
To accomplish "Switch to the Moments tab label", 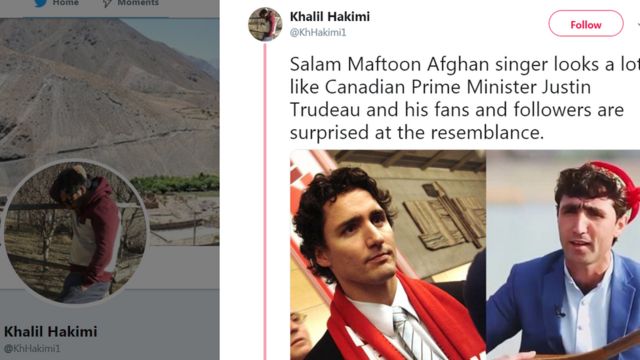I will [138, 3].
